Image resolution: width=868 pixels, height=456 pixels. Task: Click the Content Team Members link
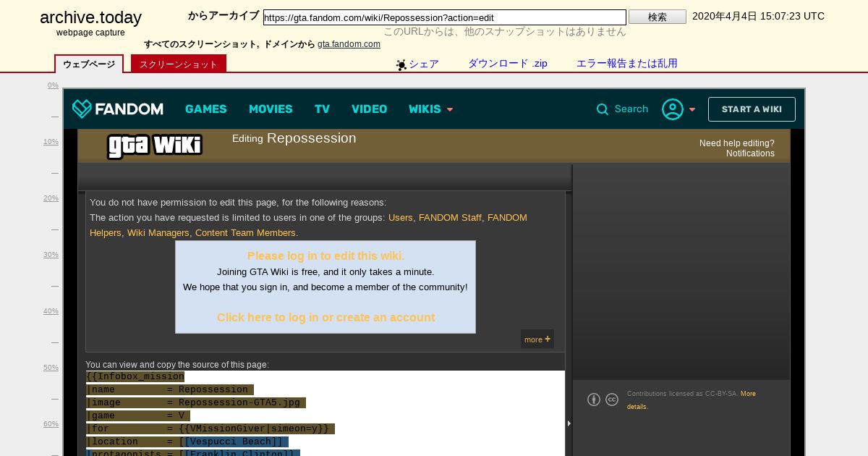[x=245, y=233]
